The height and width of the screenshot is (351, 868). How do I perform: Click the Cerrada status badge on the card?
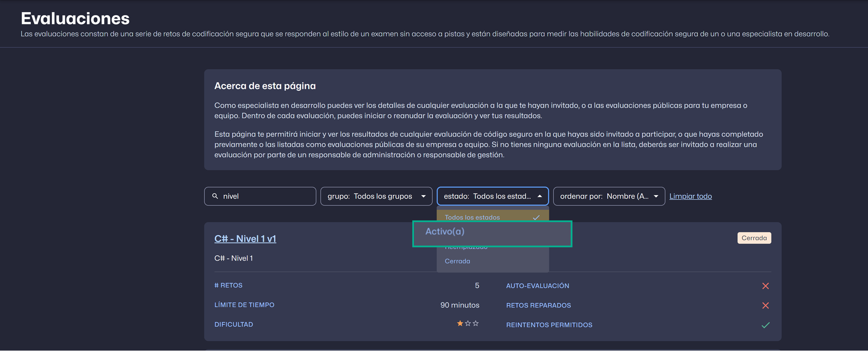754,238
